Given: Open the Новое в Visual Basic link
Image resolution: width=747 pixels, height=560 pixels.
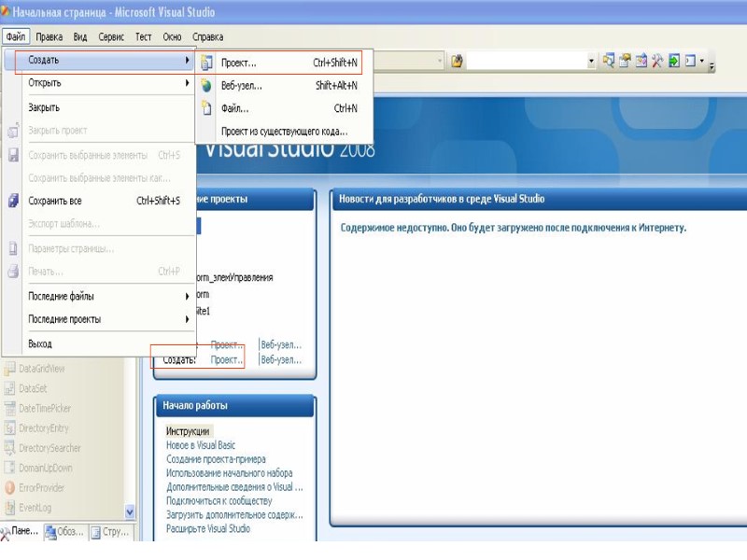Looking at the screenshot, I should pos(201,445).
